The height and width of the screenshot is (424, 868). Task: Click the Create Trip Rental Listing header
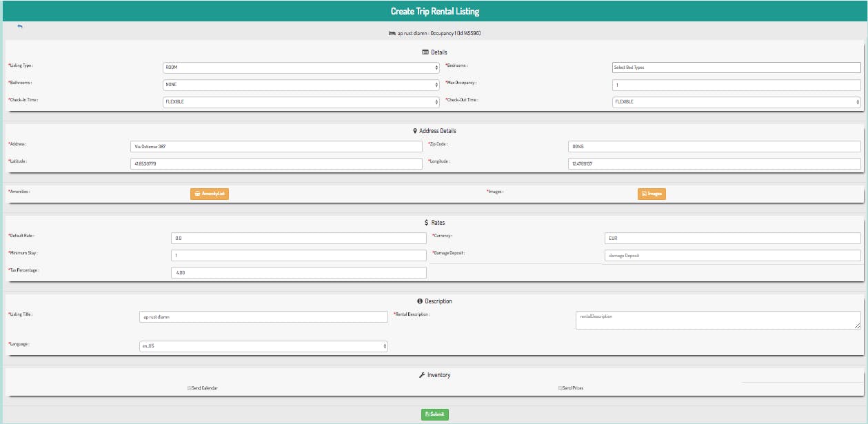pos(435,11)
